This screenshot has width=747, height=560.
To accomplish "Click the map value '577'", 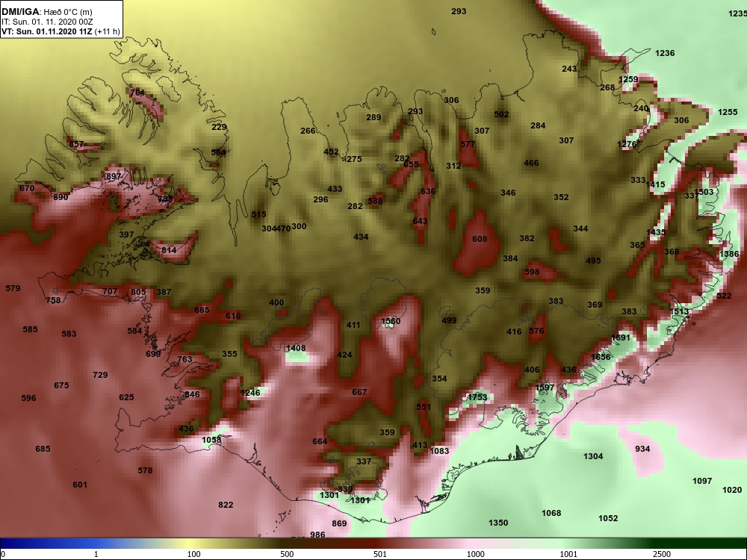I will [x=468, y=144].
